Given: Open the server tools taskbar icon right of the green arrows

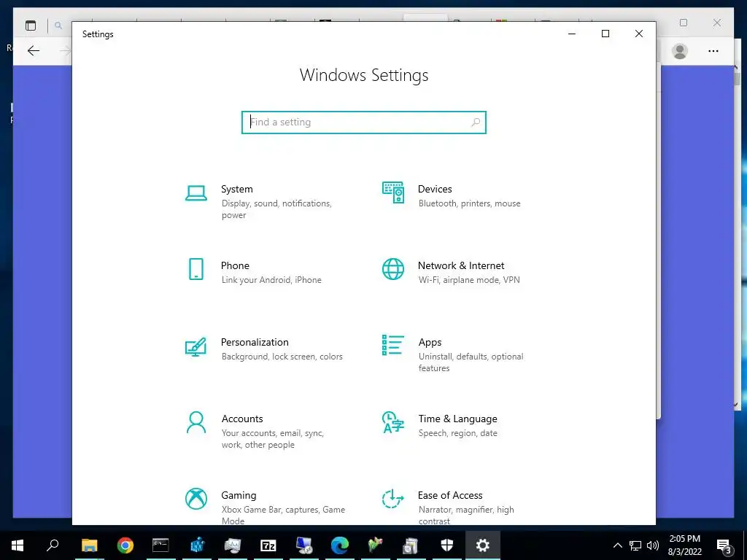Looking at the screenshot, I should point(411,545).
